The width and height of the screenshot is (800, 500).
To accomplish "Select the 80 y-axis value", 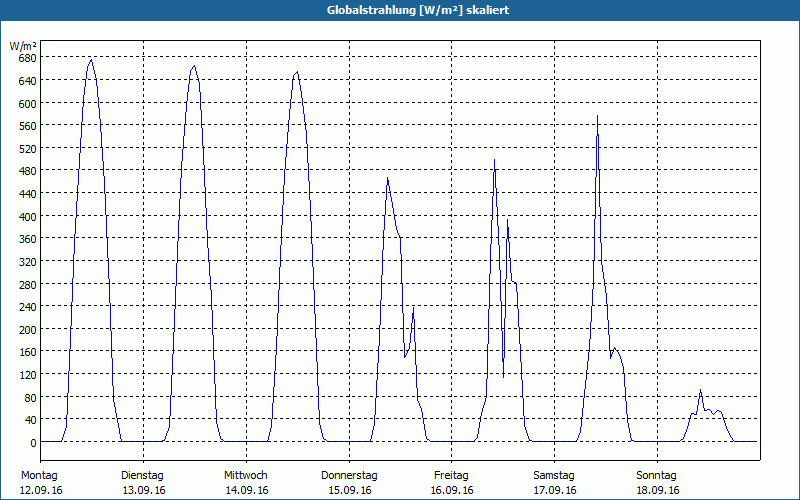I will (30, 397).
